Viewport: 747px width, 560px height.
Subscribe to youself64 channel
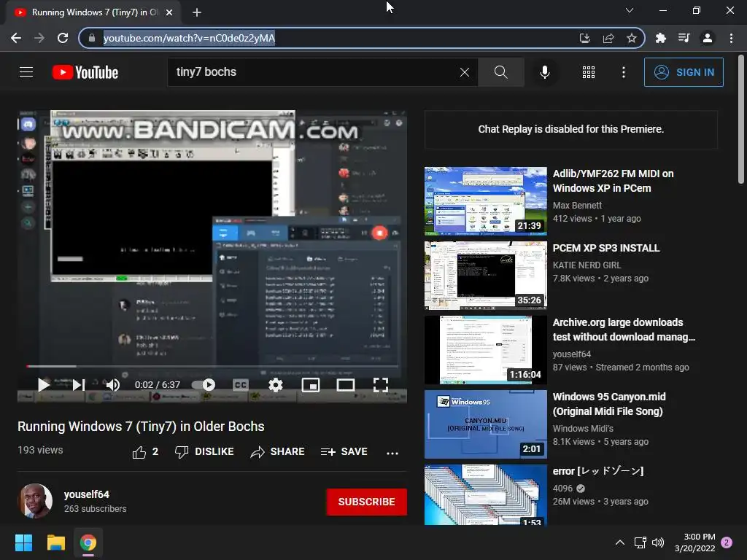(366, 502)
